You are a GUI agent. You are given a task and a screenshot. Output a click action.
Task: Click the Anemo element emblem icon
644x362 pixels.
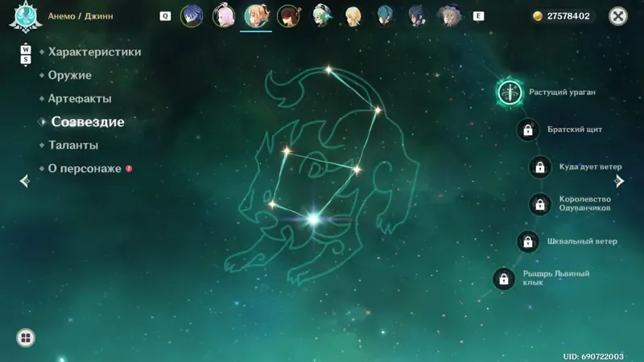26,17
